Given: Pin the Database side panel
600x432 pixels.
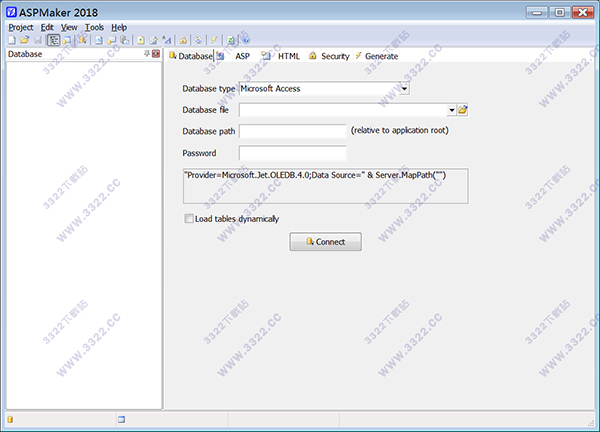Looking at the screenshot, I should 147,54.
